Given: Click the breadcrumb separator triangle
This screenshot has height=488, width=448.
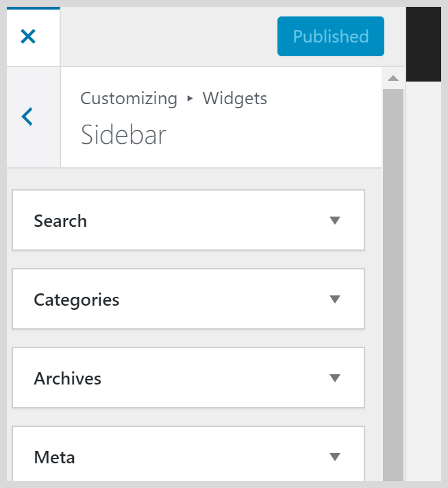Looking at the screenshot, I should point(190,99).
